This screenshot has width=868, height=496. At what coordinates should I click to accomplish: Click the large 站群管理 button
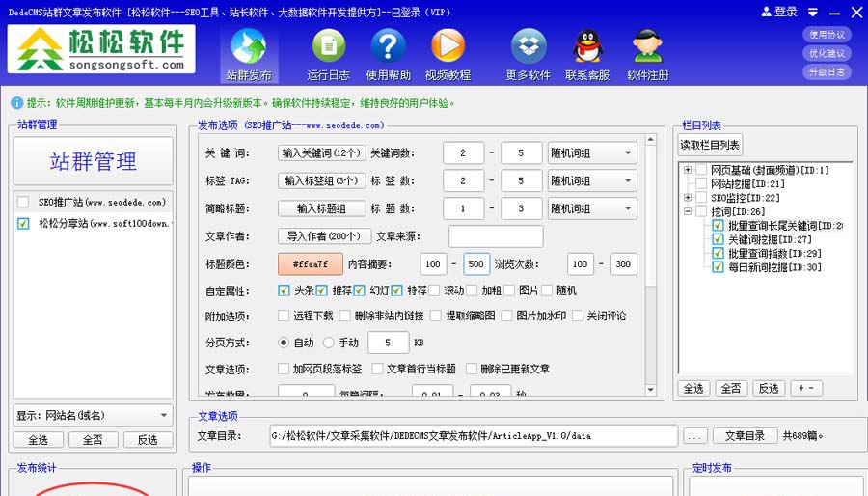[x=93, y=161]
